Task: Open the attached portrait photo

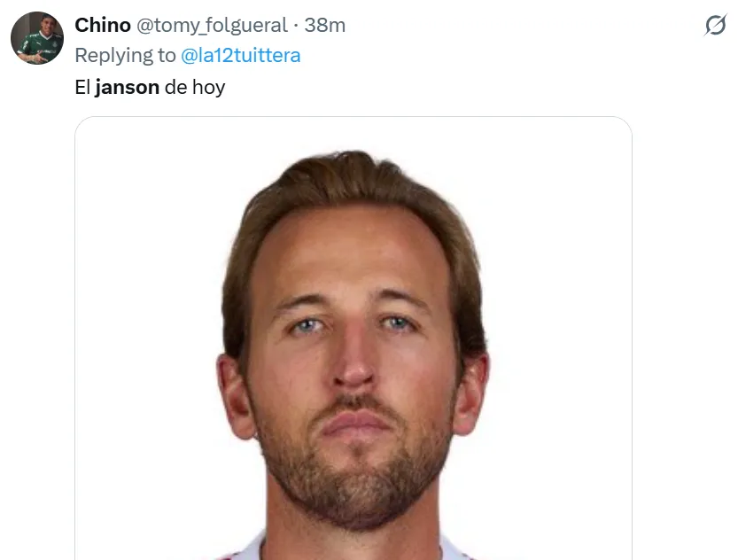Action: tap(353, 338)
